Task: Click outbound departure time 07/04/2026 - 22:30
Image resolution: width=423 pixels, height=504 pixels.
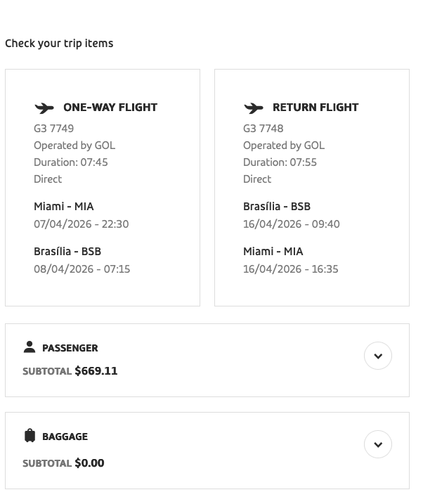Action: point(81,224)
